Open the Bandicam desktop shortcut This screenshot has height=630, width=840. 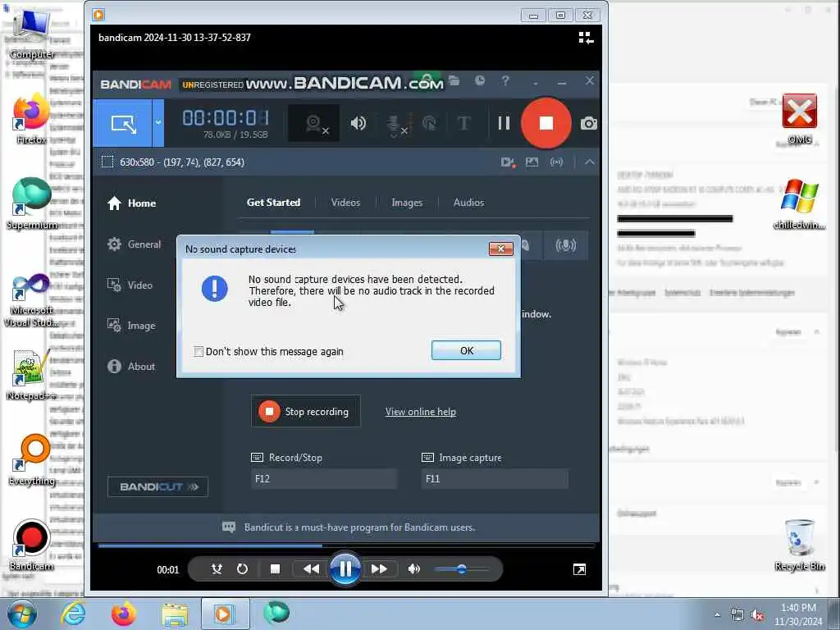(31, 546)
